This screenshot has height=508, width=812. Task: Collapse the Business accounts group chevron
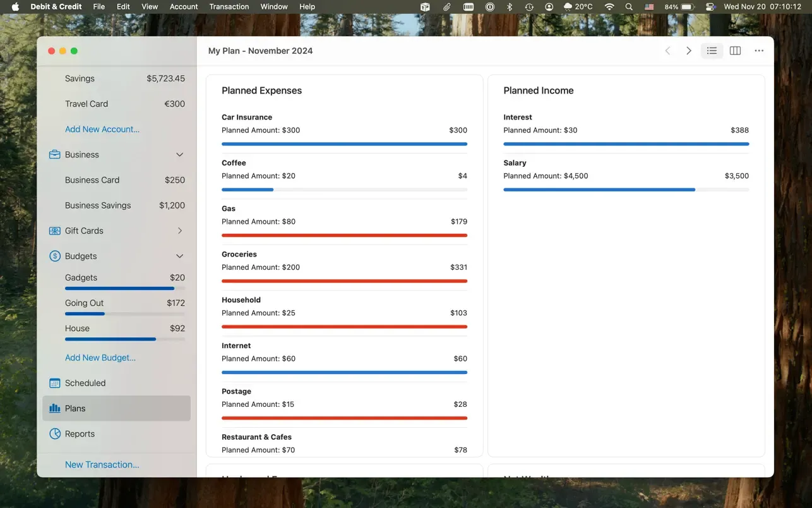(x=180, y=155)
